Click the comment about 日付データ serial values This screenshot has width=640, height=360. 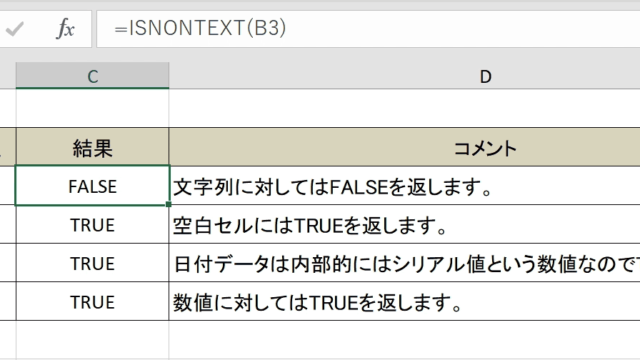pyautogui.click(x=404, y=263)
